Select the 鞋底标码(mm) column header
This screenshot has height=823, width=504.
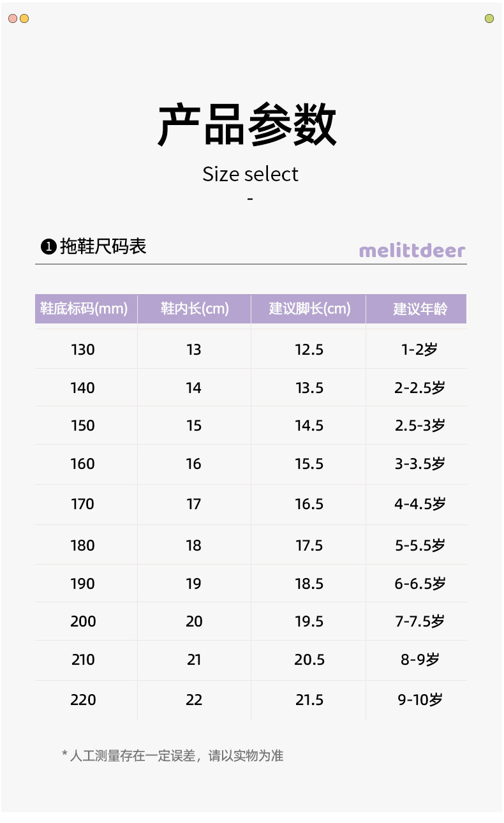(86, 309)
